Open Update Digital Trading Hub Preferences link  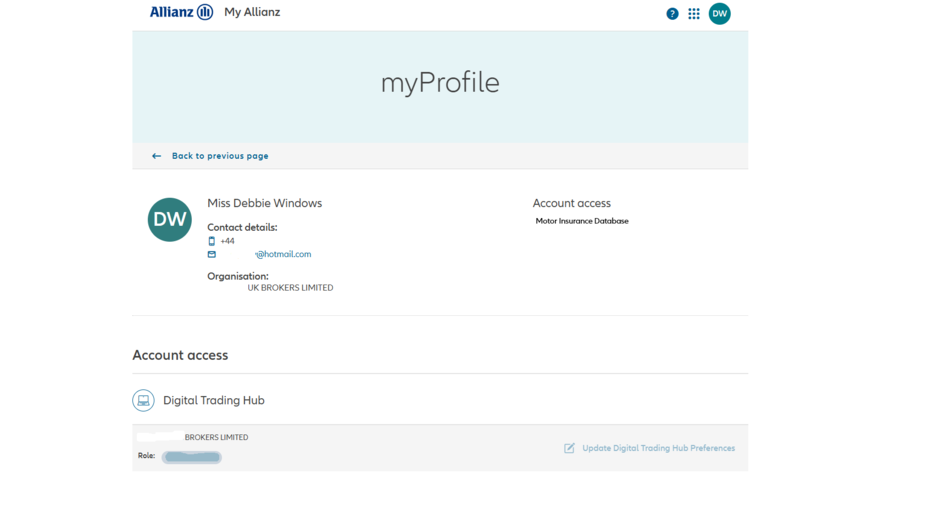658,448
